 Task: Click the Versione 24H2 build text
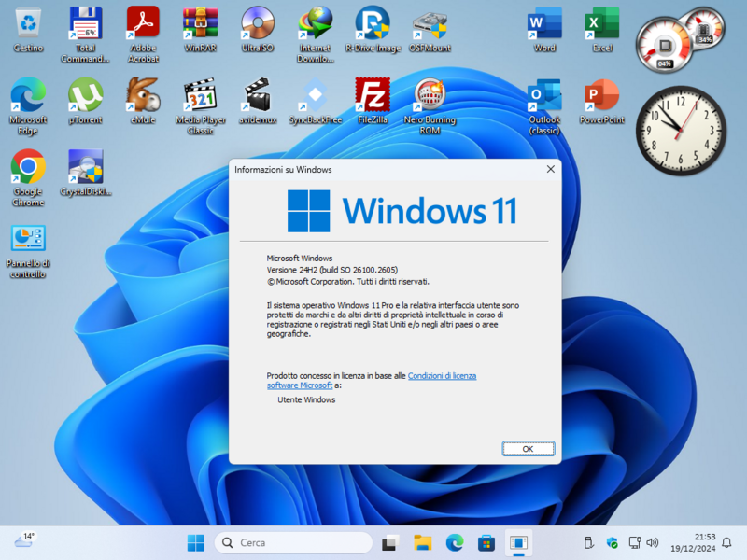coord(332,270)
